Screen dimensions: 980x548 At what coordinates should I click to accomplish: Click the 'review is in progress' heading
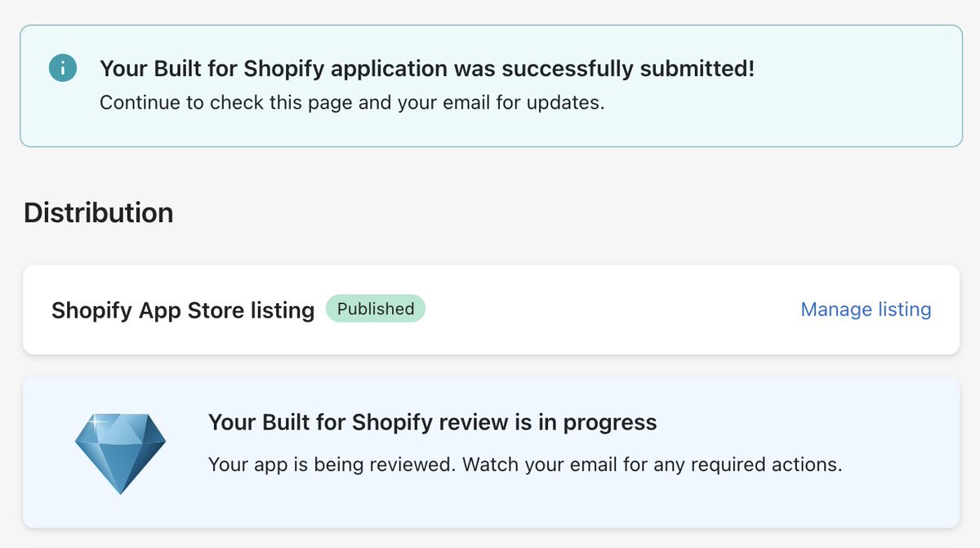(x=433, y=422)
